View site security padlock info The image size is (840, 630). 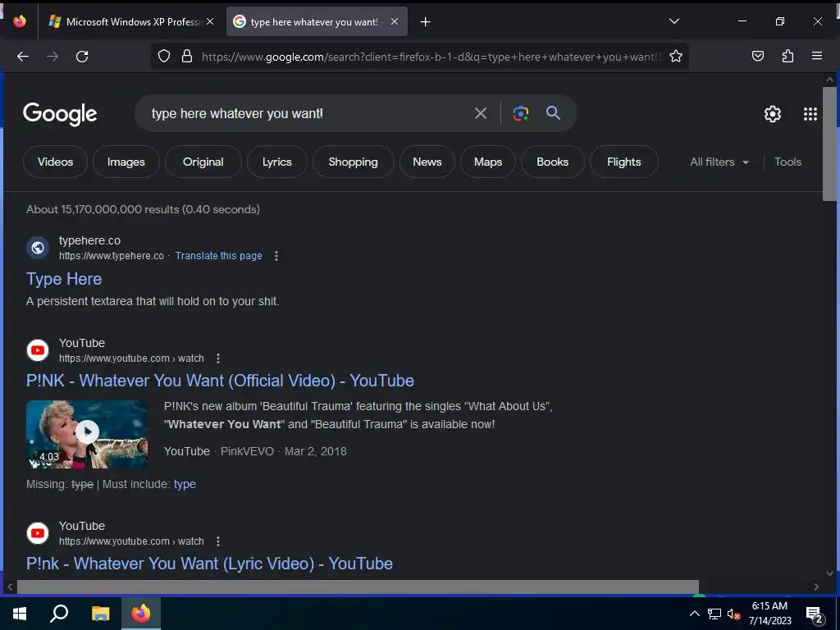tap(187, 57)
